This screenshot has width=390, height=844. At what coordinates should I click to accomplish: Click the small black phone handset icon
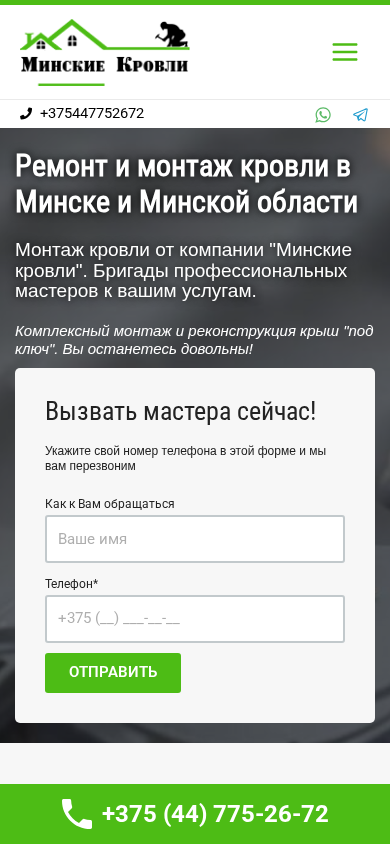click(x=26, y=114)
